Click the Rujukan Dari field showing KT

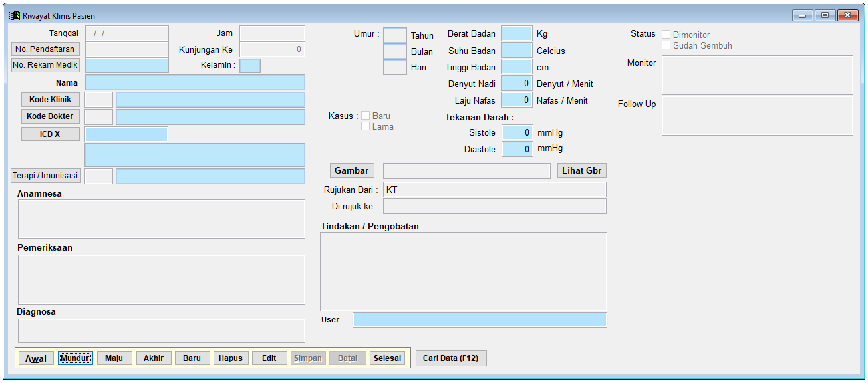(495, 190)
